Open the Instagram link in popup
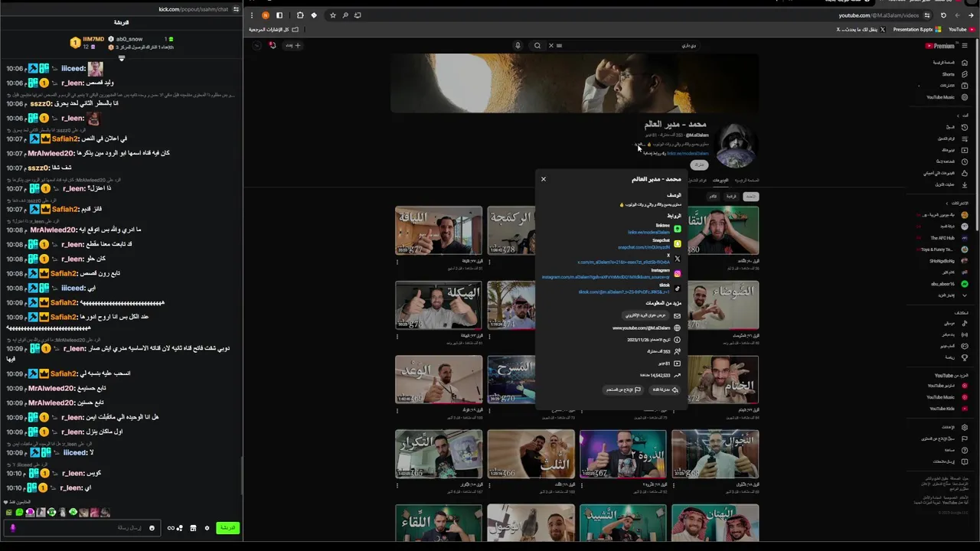980x551 pixels. pyautogui.click(x=606, y=277)
